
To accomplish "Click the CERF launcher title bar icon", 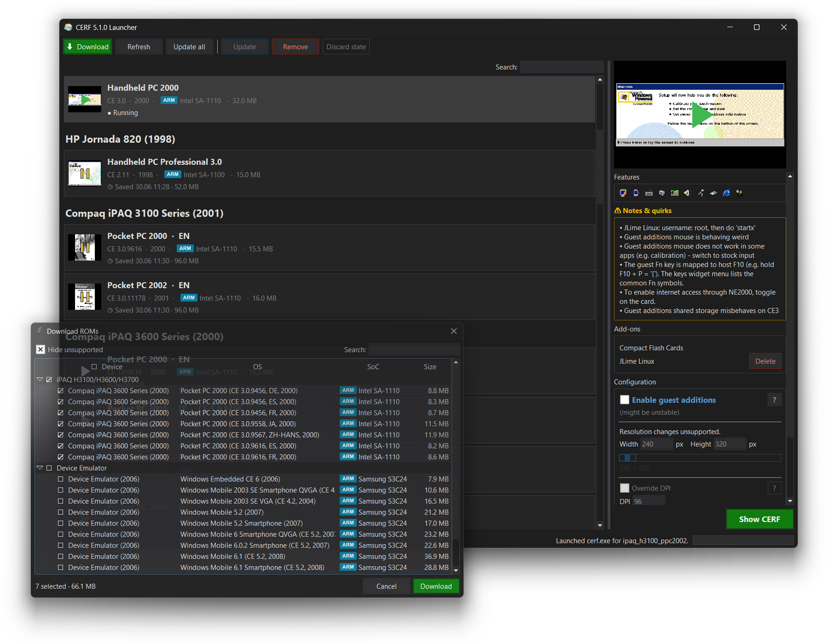I will tap(68, 27).
